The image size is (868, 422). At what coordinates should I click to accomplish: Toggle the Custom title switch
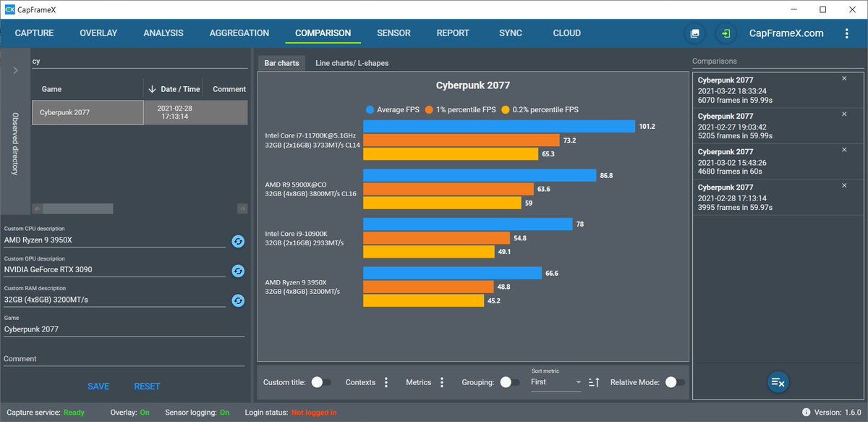tap(321, 382)
